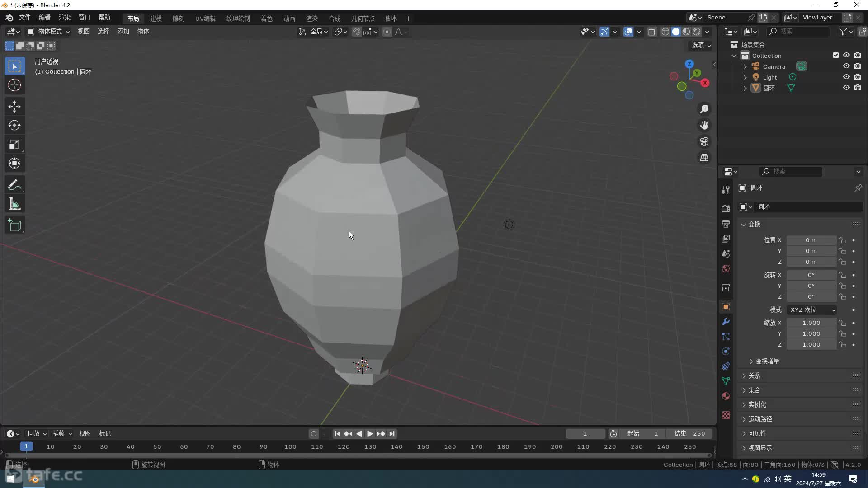Toggle auto keying record button
The image size is (868, 488).
314,434
